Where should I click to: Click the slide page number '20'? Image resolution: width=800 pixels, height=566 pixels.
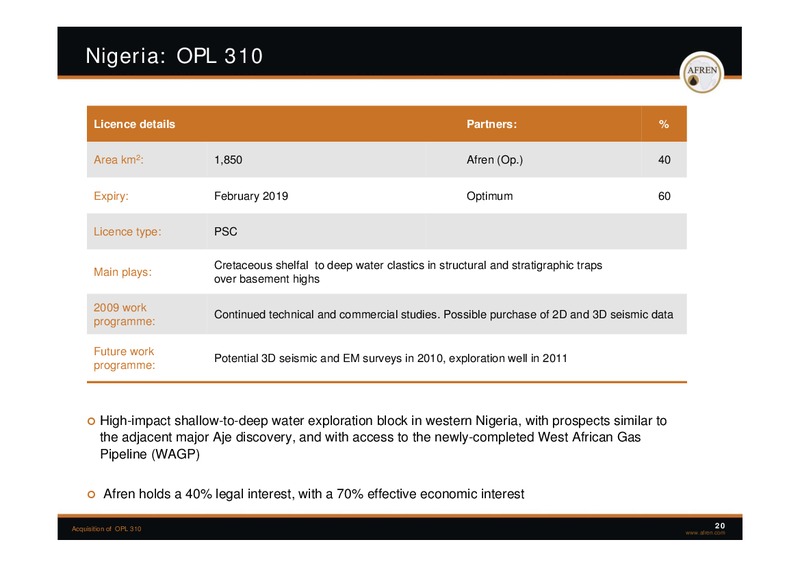coord(719,525)
